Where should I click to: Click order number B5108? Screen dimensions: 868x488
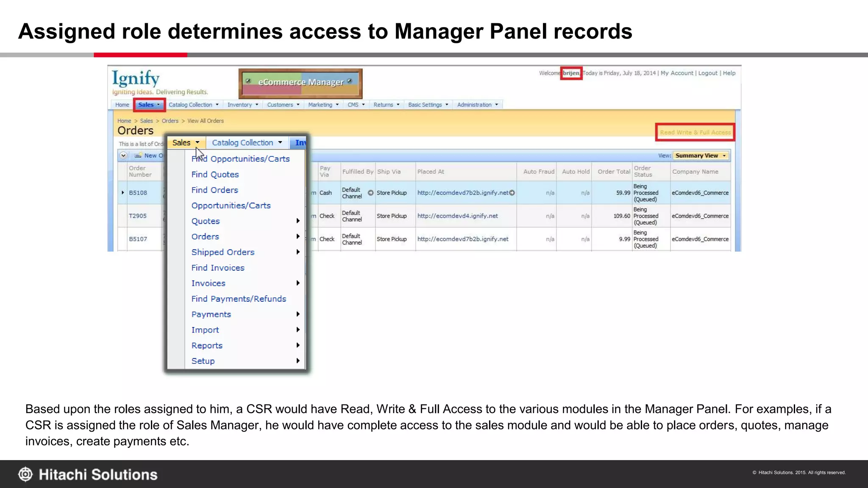(138, 193)
